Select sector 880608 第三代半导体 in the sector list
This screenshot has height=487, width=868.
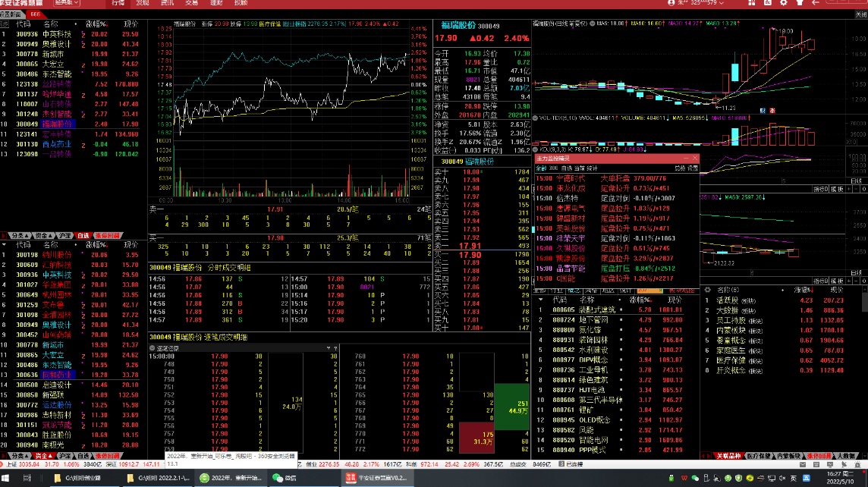point(615,400)
